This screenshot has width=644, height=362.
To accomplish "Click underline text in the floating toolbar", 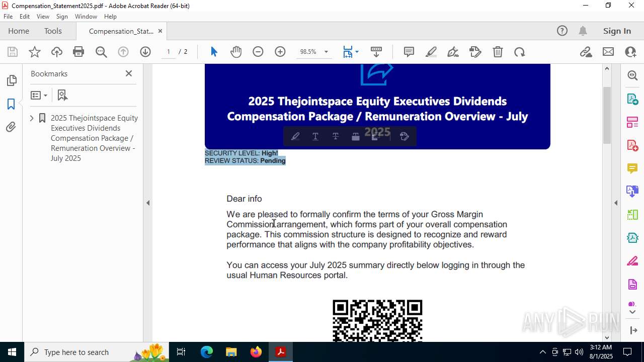I will 315,136.
